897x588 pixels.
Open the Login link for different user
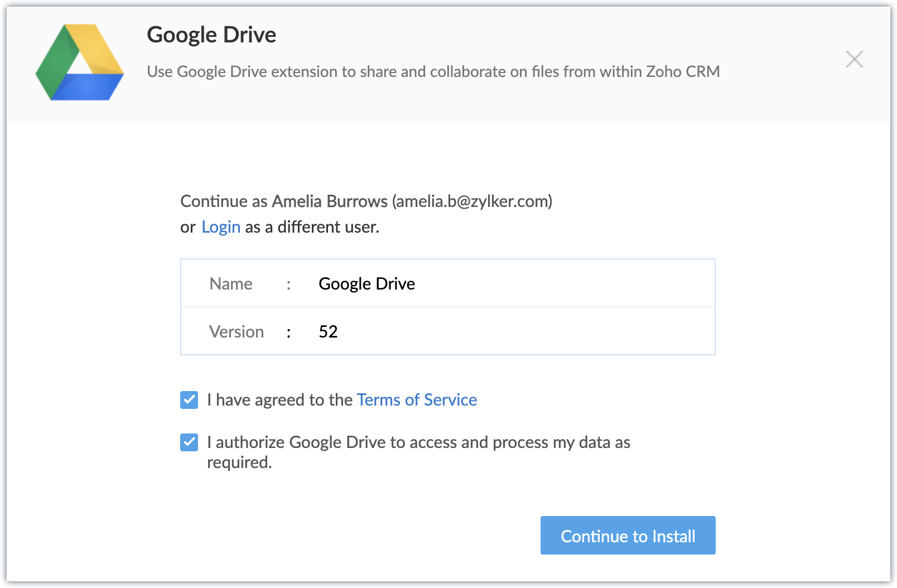click(221, 227)
